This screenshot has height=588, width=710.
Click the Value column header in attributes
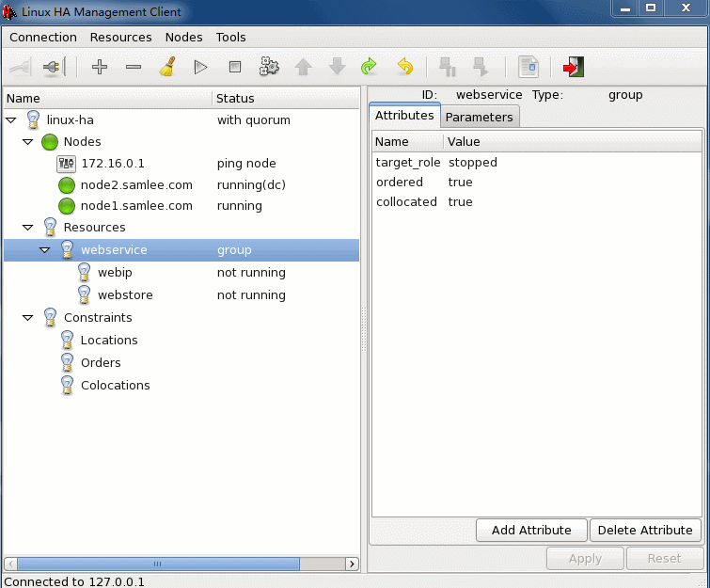pos(573,142)
